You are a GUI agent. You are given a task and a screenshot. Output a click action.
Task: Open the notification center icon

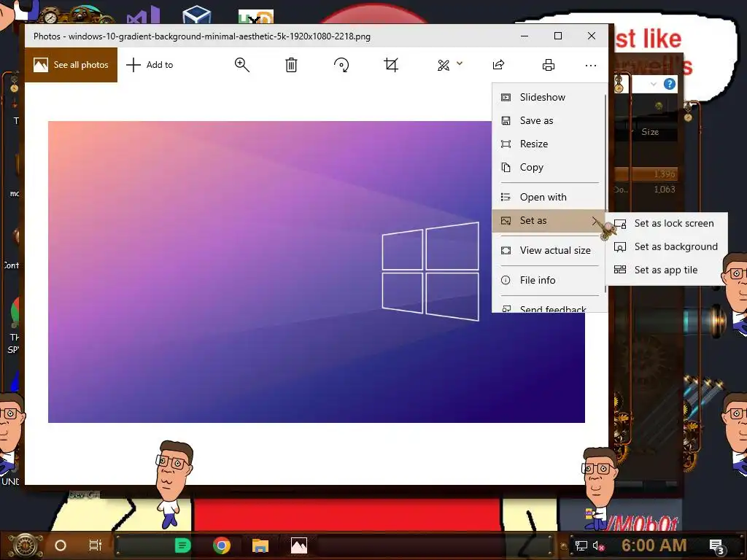[x=717, y=547]
